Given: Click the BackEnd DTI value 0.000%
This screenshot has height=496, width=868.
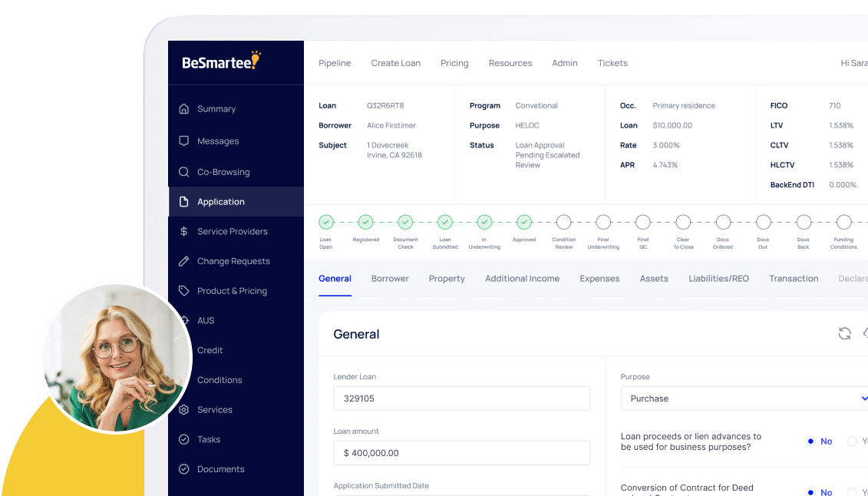Looking at the screenshot, I should (843, 185).
